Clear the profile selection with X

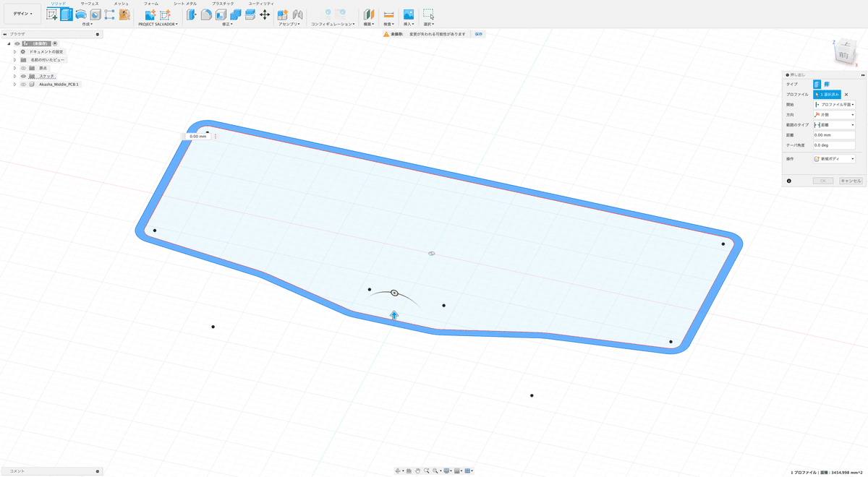pyautogui.click(x=846, y=95)
